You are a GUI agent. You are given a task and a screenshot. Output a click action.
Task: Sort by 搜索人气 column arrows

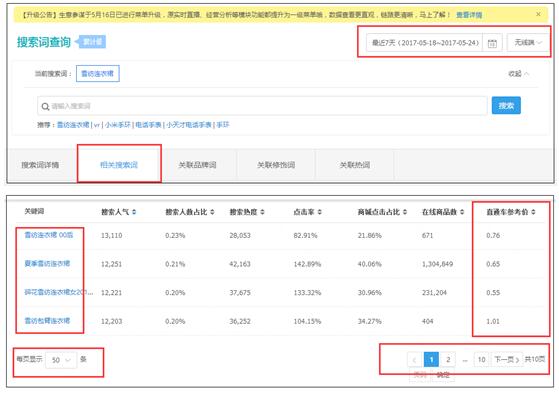(x=134, y=212)
